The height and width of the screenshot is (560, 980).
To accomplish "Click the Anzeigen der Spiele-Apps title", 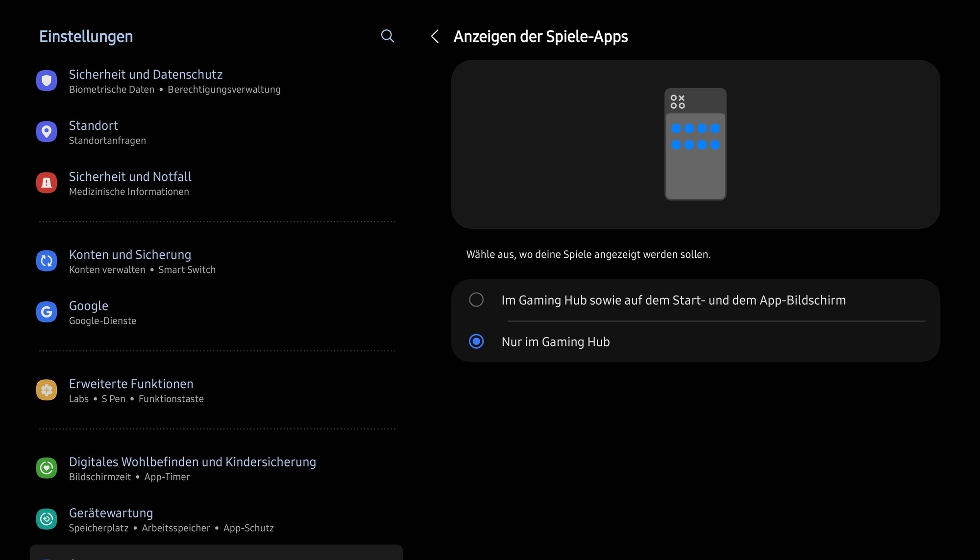I will click(540, 37).
